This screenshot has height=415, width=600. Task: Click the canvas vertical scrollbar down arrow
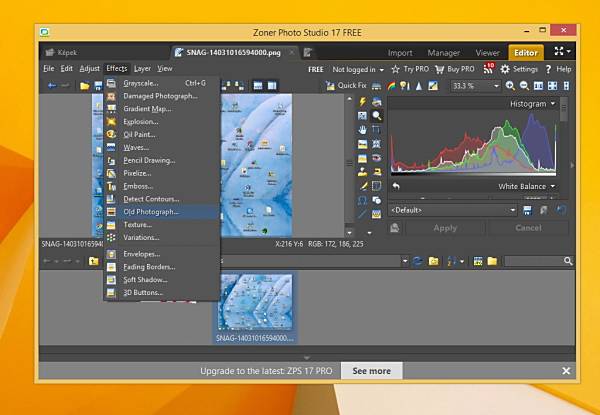[349, 232]
